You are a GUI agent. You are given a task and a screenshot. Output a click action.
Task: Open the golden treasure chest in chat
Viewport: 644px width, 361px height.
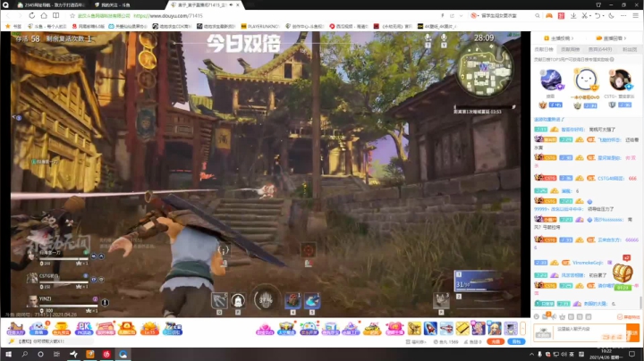[x=623, y=274]
